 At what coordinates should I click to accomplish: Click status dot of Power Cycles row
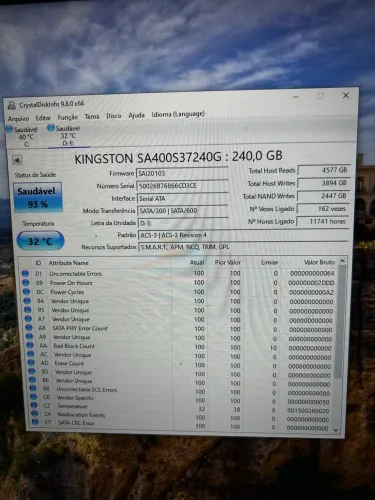(27, 292)
